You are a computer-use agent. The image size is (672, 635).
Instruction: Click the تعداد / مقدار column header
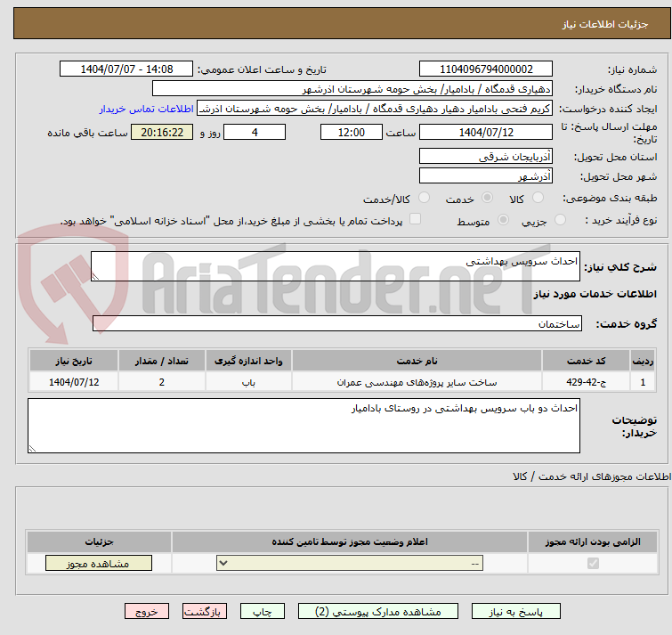162,361
